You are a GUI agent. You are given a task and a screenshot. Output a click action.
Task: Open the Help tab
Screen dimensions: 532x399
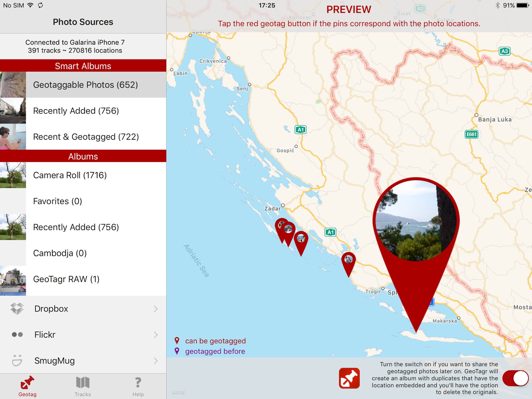coord(138,386)
